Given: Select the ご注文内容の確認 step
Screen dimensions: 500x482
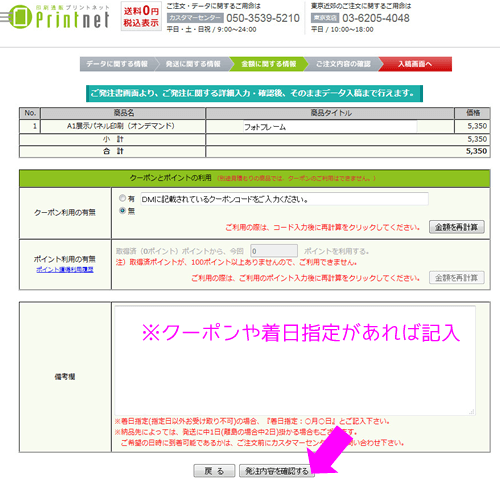Looking at the screenshot, I should pos(343,64).
